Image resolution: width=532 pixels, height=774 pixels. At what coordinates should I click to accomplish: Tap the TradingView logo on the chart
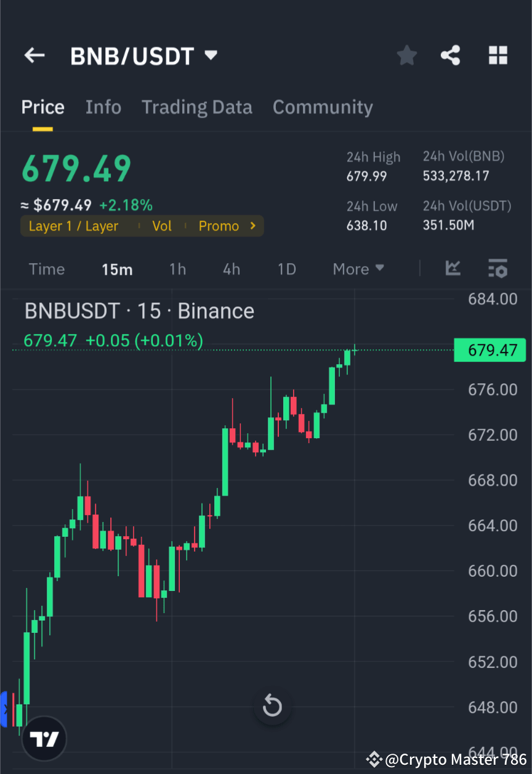point(43,738)
